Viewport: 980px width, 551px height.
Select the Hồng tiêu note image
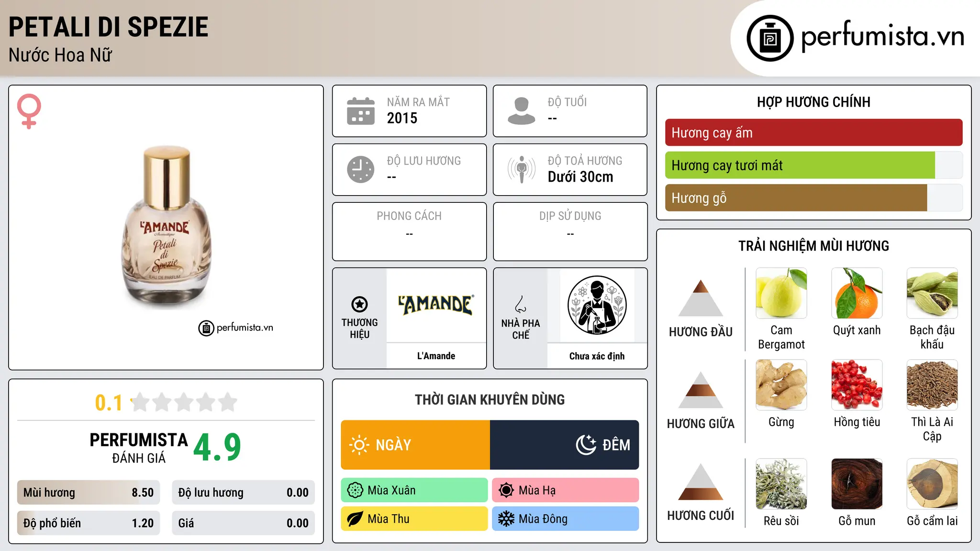click(857, 385)
